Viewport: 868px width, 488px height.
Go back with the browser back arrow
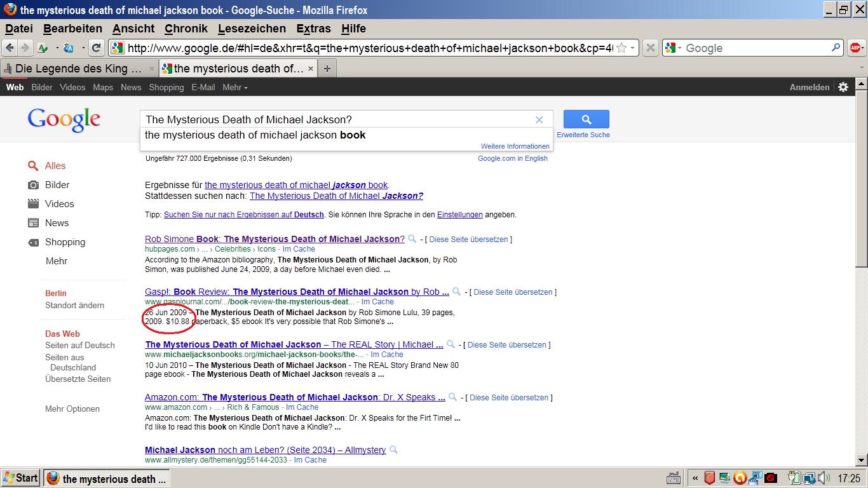9,48
